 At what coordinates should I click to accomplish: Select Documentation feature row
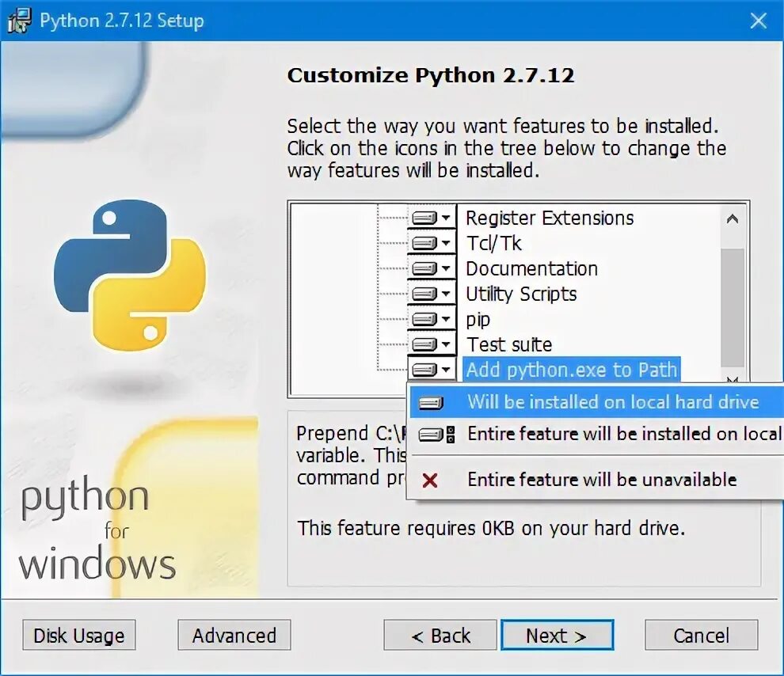pos(531,269)
